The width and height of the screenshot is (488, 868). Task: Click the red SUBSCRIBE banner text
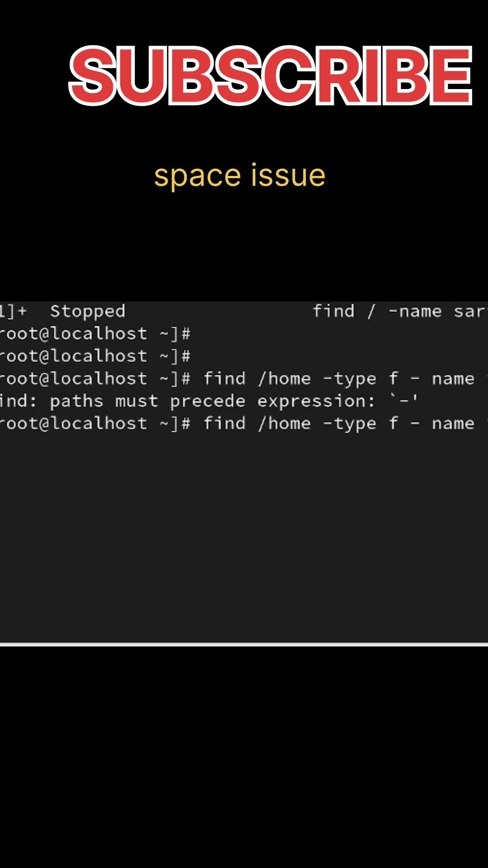pos(270,75)
